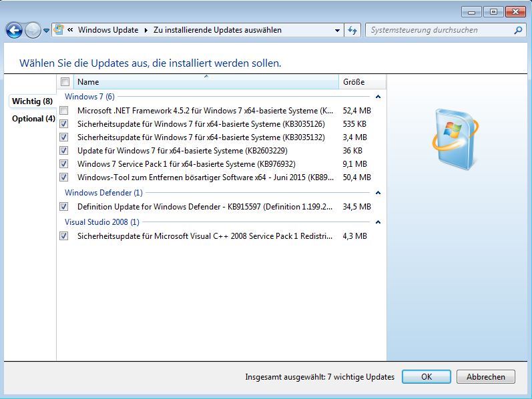Image resolution: width=532 pixels, height=399 pixels.
Task: Click 'Zu installierende Updates auswählen' breadcrumb
Action: click(218, 30)
